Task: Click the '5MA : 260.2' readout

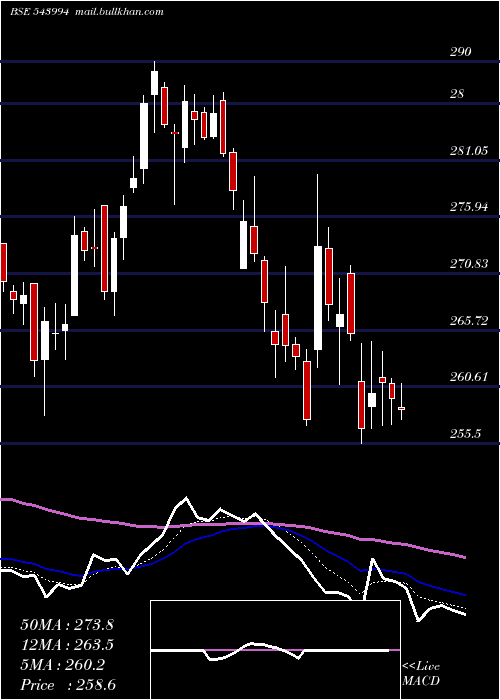Action: pos(62,665)
